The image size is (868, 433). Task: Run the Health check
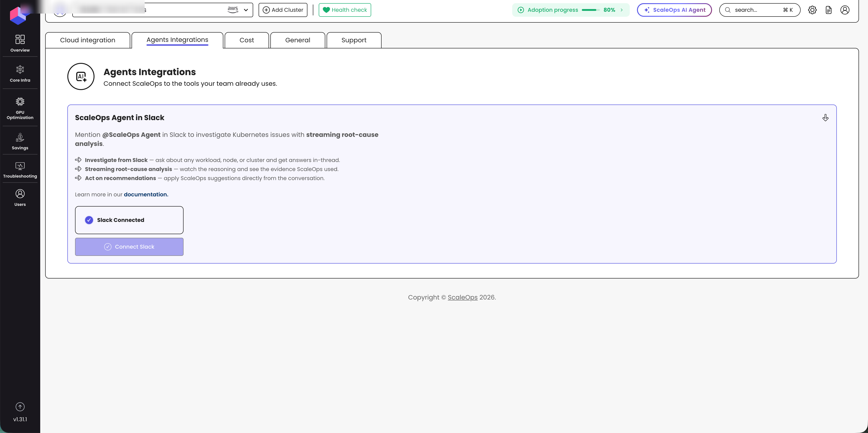pyautogui.click(x=345, y=10)
